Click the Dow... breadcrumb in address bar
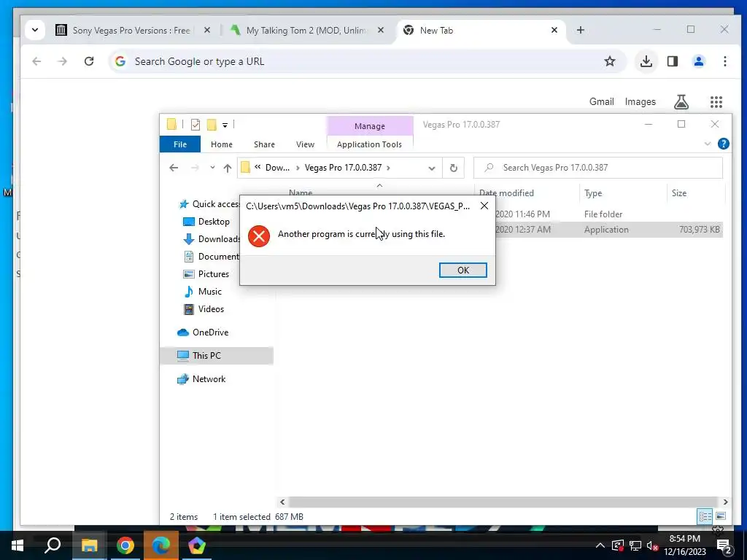This screenshot has width=747, height=560. pos(277,168)
